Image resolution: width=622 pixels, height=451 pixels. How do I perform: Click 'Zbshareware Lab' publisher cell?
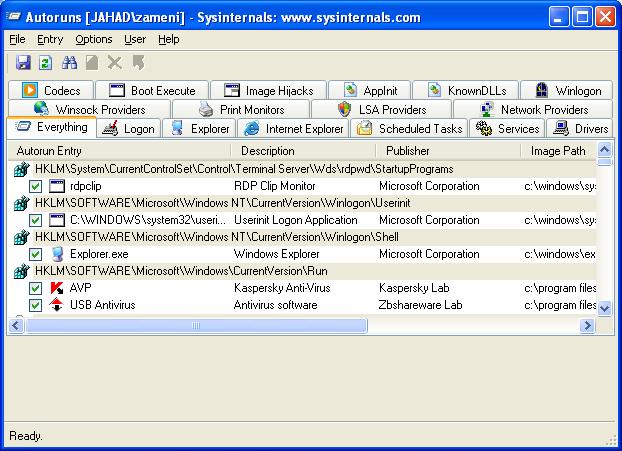pyautogui.click(x=420, y=305)
